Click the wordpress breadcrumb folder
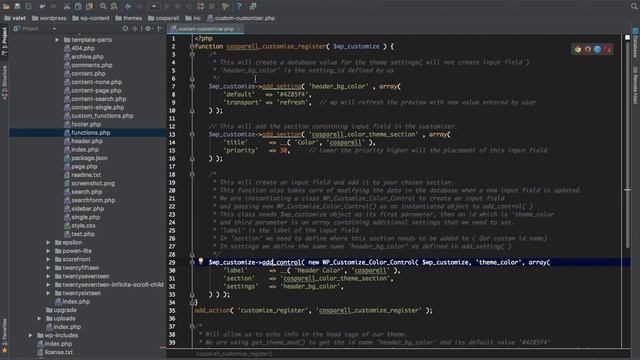Viewport: 640px width, 360px height. 49,18
